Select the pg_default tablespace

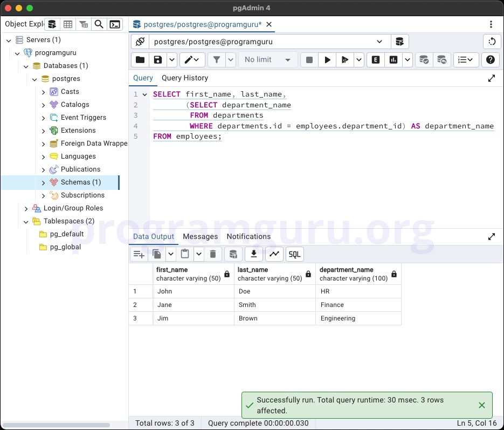coord(66,234)
